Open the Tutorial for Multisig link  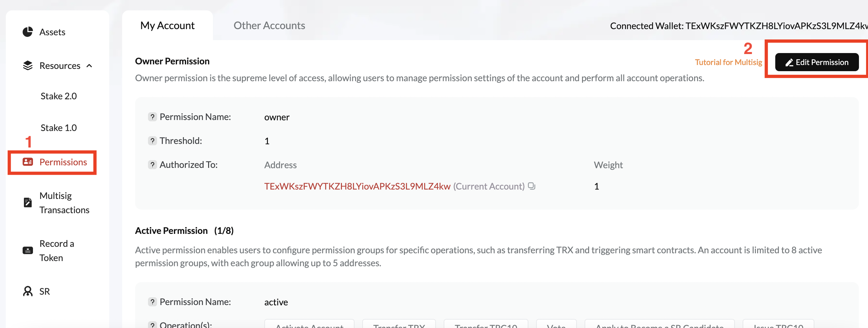tap(728, 62)
